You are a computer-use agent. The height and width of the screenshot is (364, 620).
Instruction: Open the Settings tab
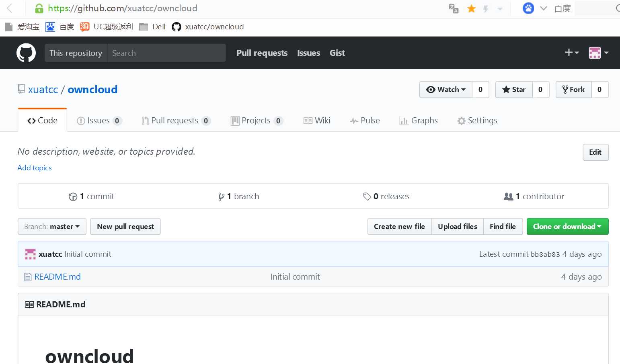(x=477, y=121)
